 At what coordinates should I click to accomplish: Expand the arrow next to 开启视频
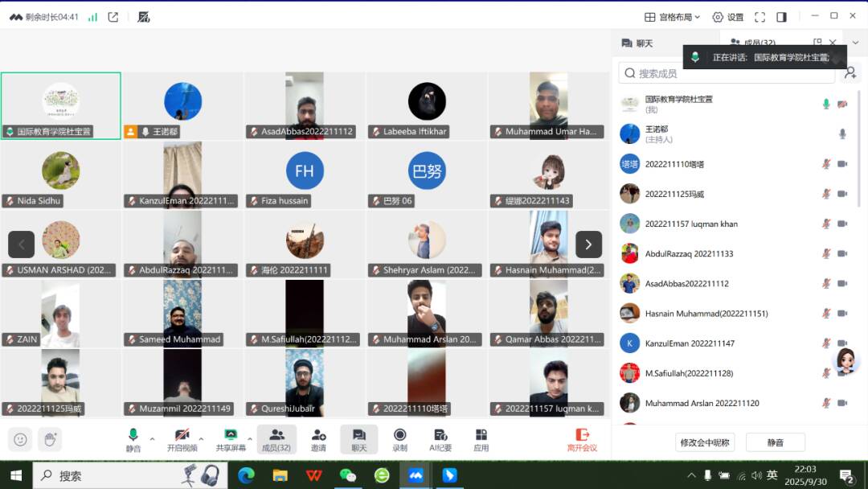click(201, 439)
